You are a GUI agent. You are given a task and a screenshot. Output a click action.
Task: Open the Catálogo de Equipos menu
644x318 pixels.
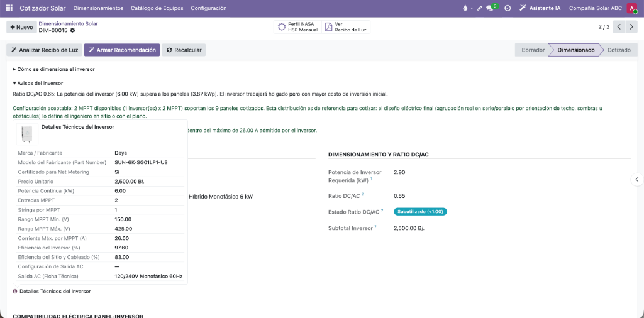pyautogui.click(x=157, y=8)
